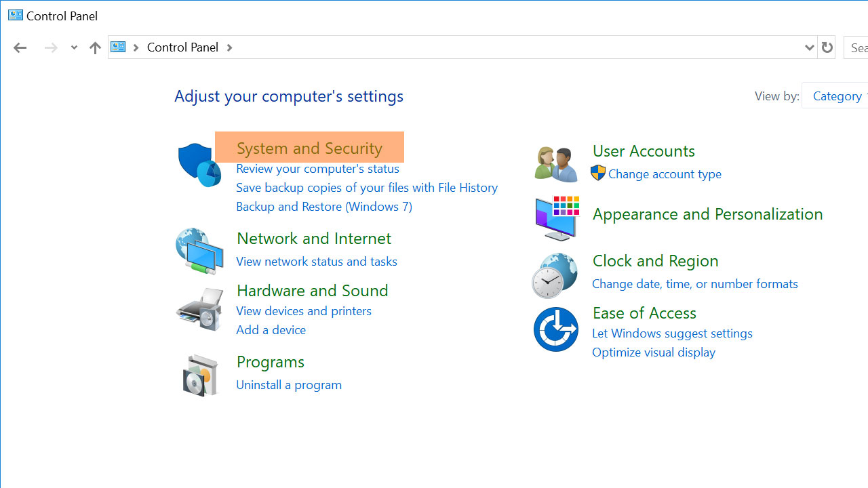The image size is (868, 488).
Task: Refresh the Control Panel view
Action: 827,47
